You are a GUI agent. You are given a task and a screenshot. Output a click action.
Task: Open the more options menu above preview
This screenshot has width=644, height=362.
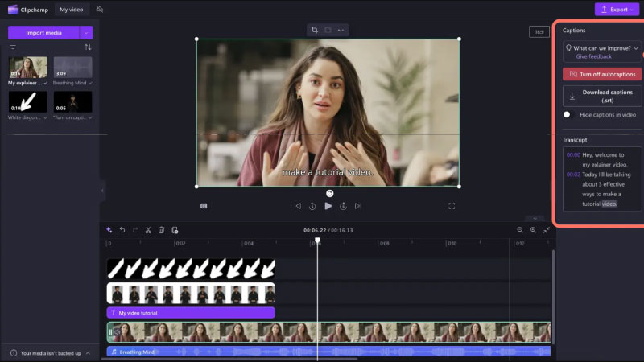(x=341, y=30)
